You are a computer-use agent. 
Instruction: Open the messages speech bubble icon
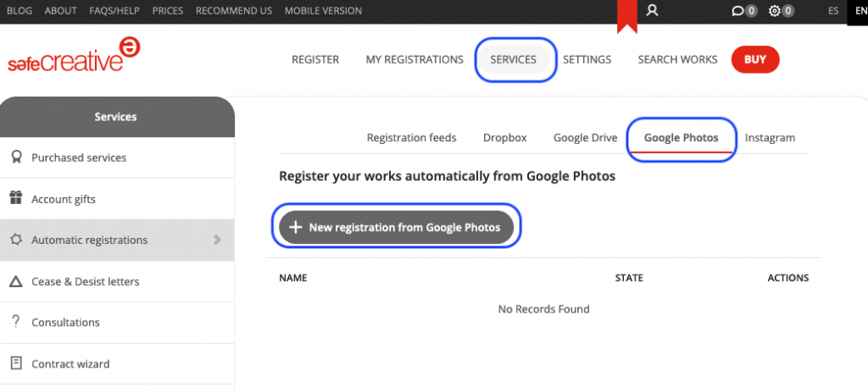click(737, 11)
